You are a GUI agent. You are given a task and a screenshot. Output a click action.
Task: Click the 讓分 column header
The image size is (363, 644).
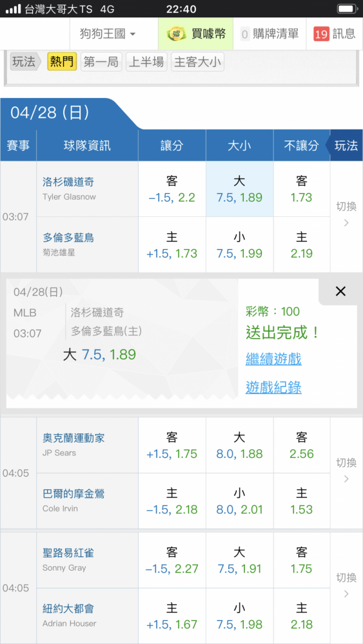point(172,146)
